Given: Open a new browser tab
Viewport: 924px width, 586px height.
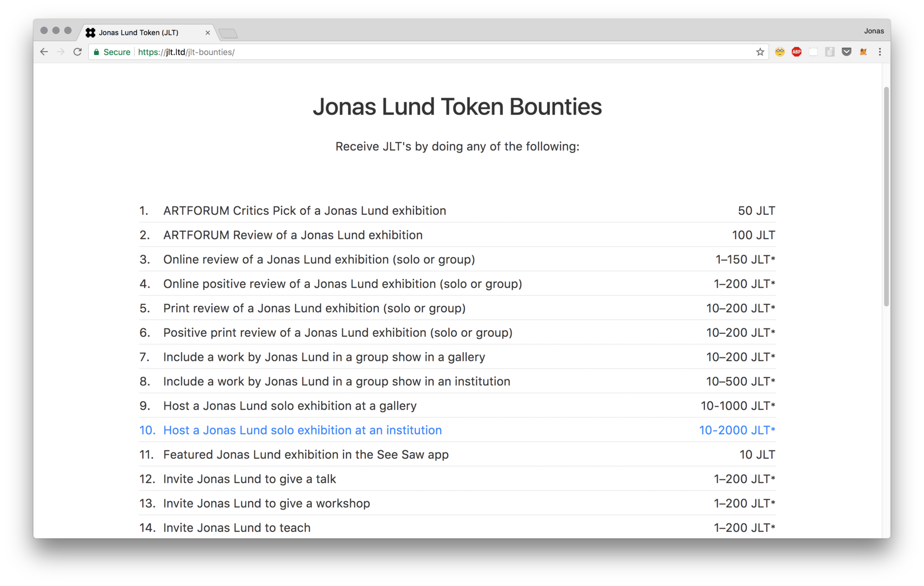Looking at the screenshot, I should pyautogui.click(x=227, y=33).
